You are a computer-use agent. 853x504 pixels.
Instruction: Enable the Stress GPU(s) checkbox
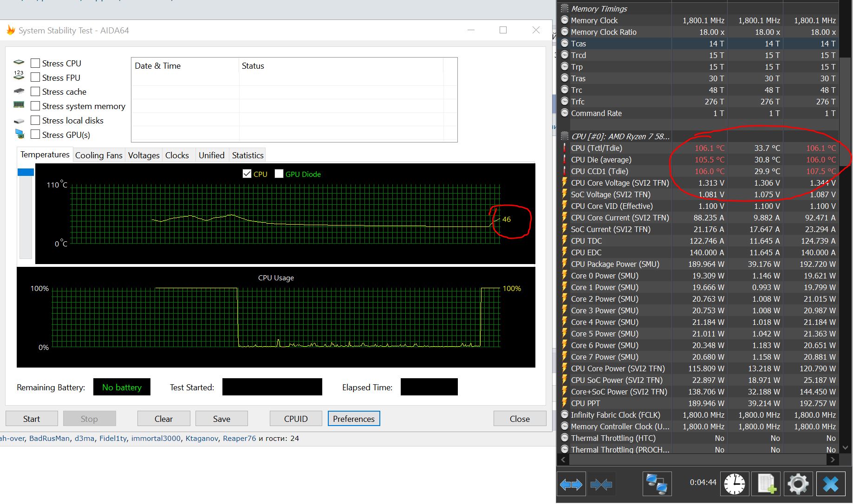click(35, 135)
